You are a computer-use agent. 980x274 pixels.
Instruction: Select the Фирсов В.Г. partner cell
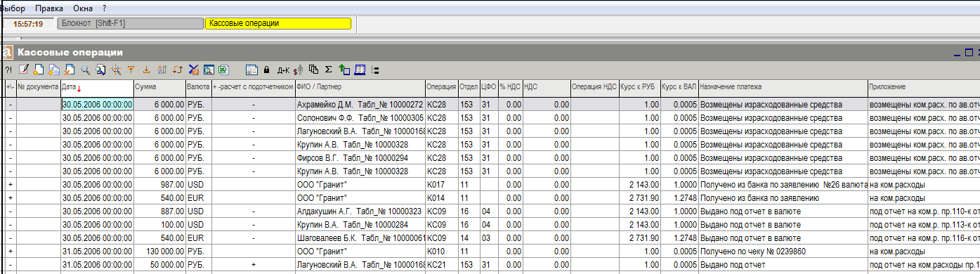[360, 157]
